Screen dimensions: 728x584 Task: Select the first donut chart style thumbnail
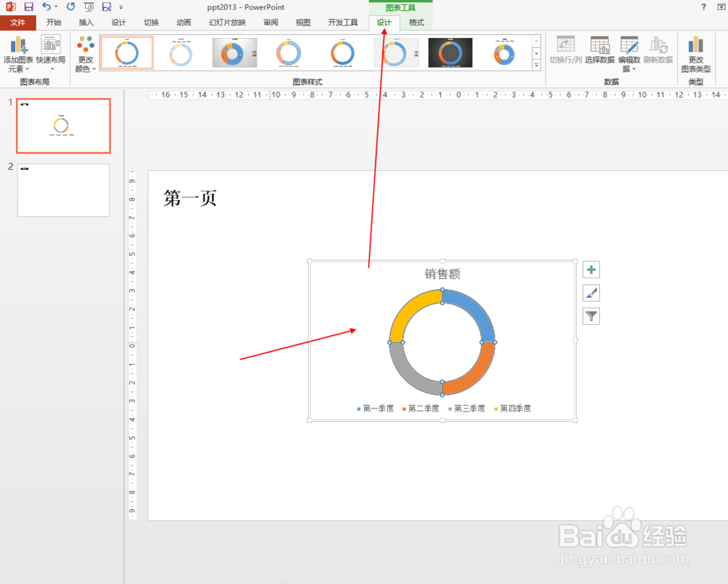(x=126, y=52)
